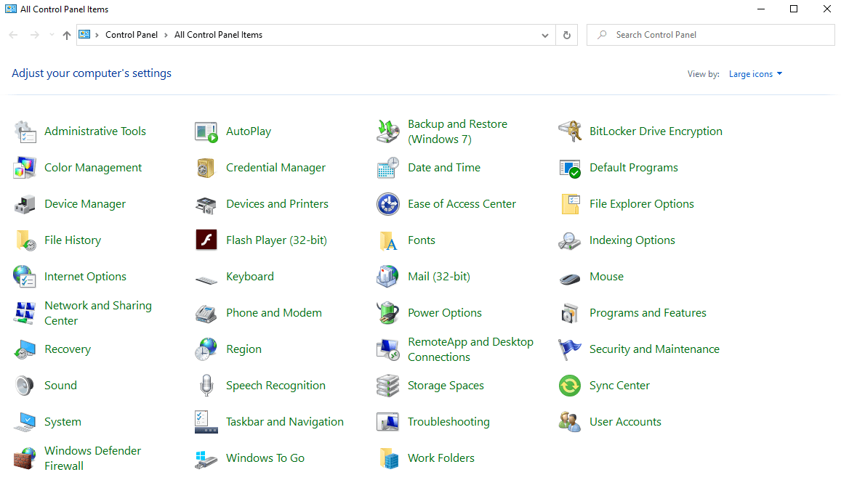Open the Internet Options globe icon

coord(25,277)
